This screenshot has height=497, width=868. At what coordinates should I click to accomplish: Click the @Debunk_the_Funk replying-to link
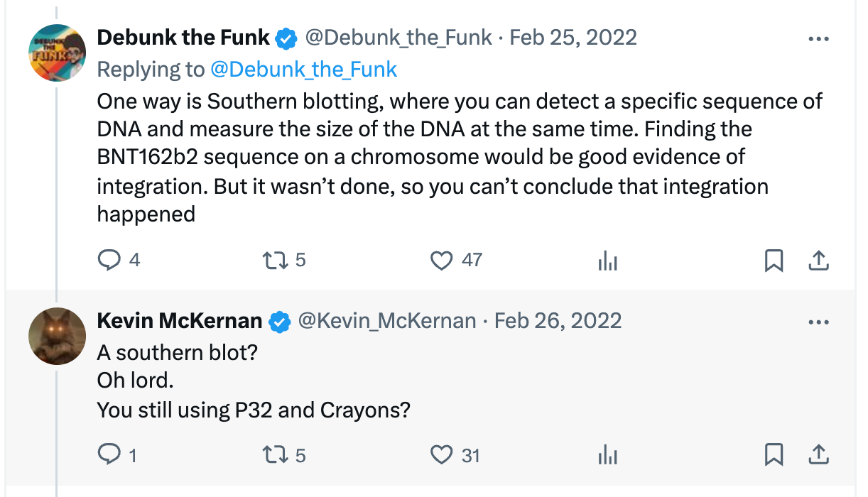[x=303, y=69]
